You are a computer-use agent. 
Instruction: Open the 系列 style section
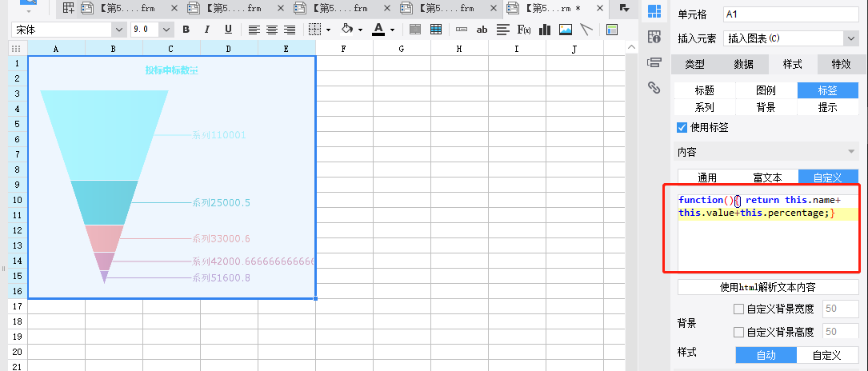click(x=704, y=107)
